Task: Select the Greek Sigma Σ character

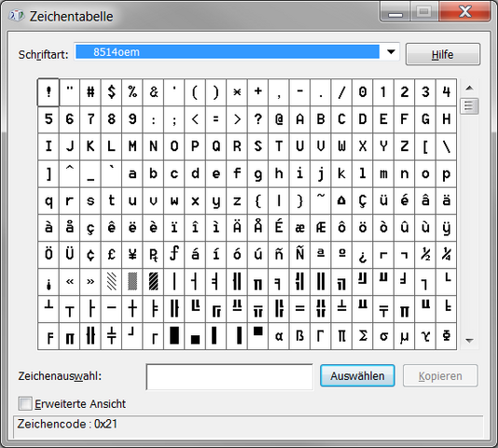Action: (363, 336)
